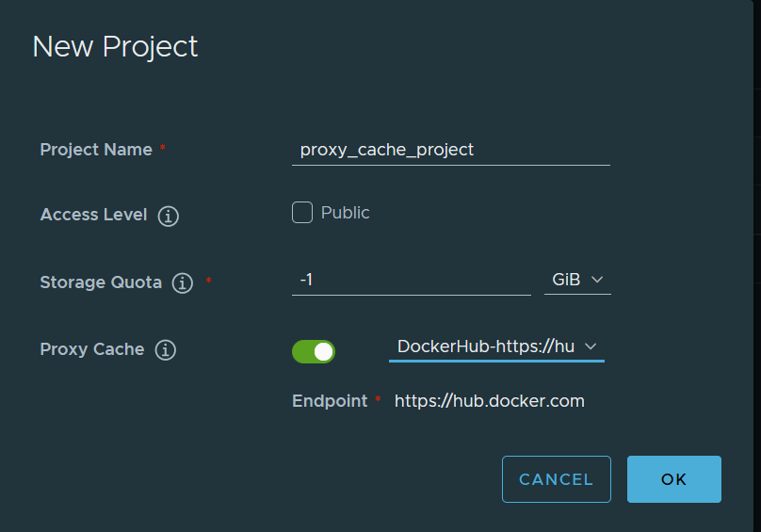Click the chevron arrow beside GiB
This screenshot has height=532, width=761.
pos(597,280)
